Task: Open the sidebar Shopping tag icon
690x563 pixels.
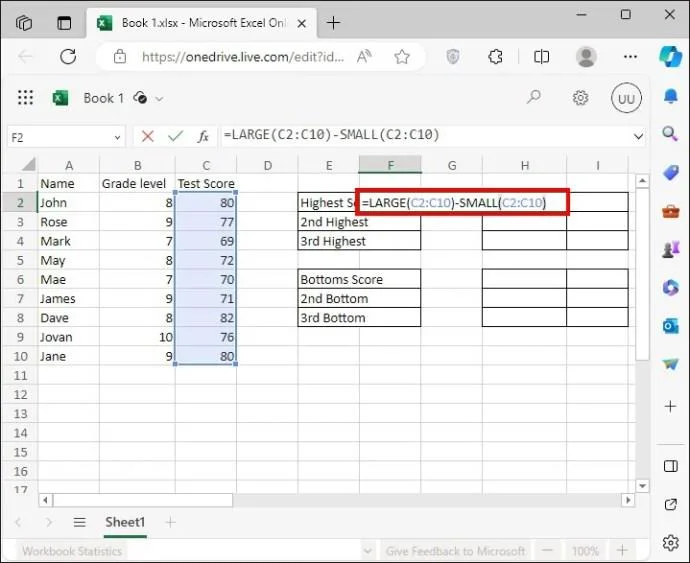Action: (x=671, y=173)
